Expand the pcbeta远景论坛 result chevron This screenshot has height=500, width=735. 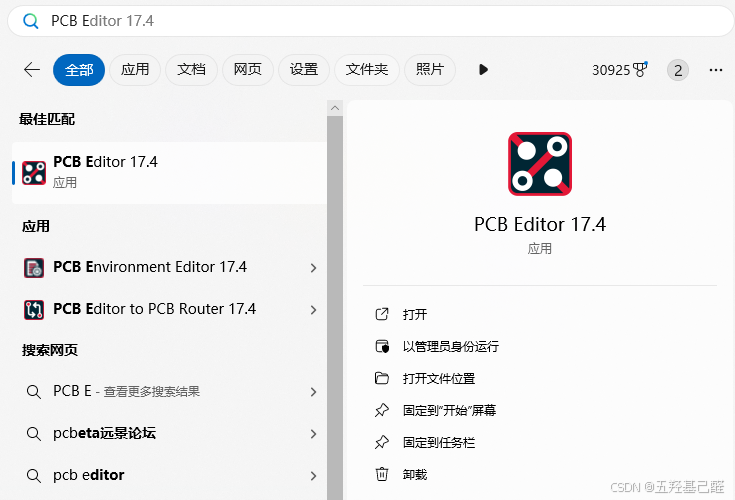click(314, 434)
